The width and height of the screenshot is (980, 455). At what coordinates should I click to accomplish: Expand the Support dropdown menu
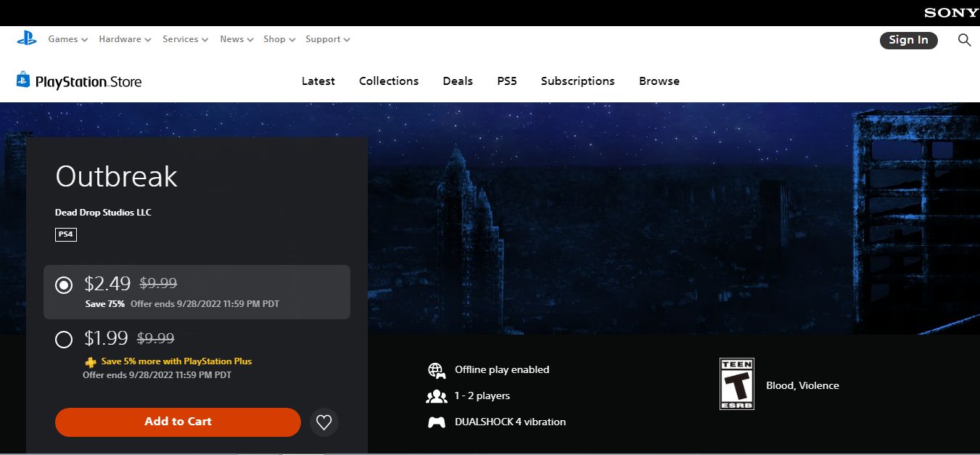click(x=328, y=39)
